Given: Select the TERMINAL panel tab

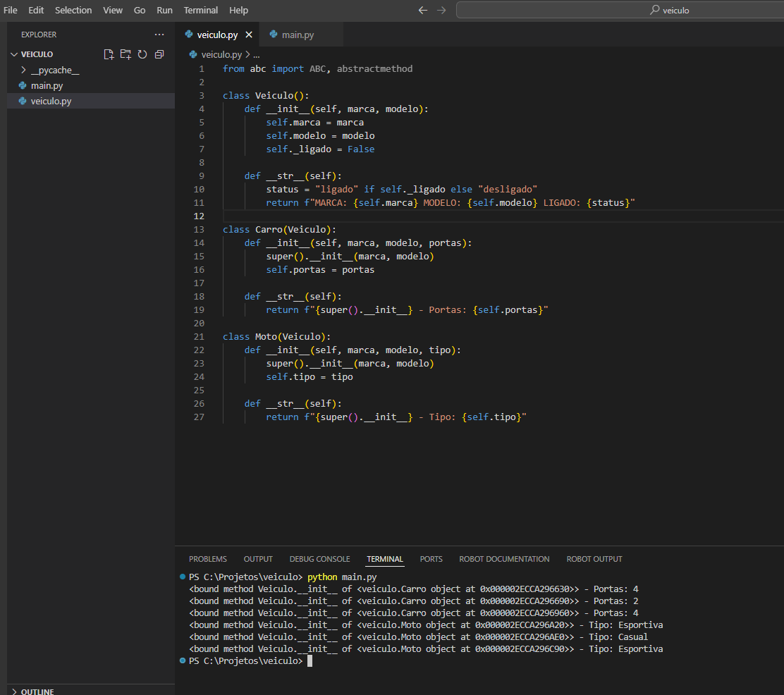Looking at the screenshot, I should click(384, 559).
